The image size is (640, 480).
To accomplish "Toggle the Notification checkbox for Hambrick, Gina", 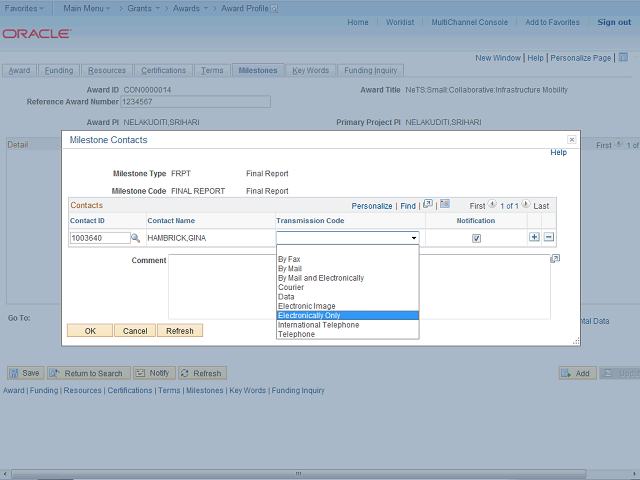I will pyautogui.click(x=476, y=238).
